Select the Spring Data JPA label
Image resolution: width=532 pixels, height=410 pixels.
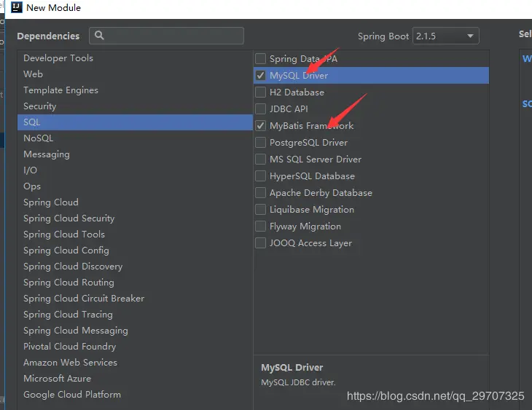click(303, 59)
